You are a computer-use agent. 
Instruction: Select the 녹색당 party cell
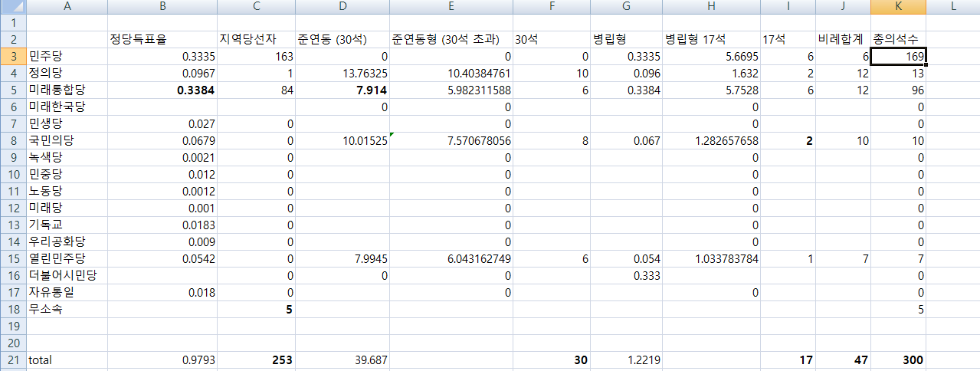[67, 158]
